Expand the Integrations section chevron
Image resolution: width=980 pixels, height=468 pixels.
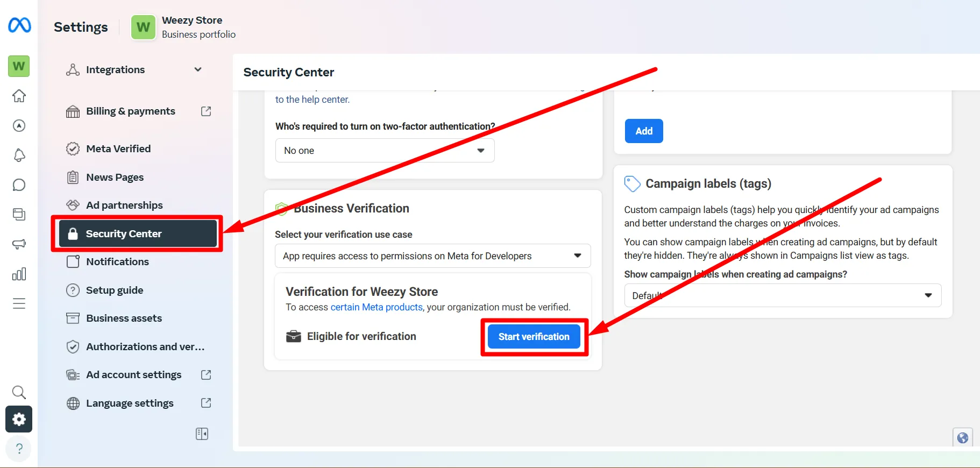(198, 69)
